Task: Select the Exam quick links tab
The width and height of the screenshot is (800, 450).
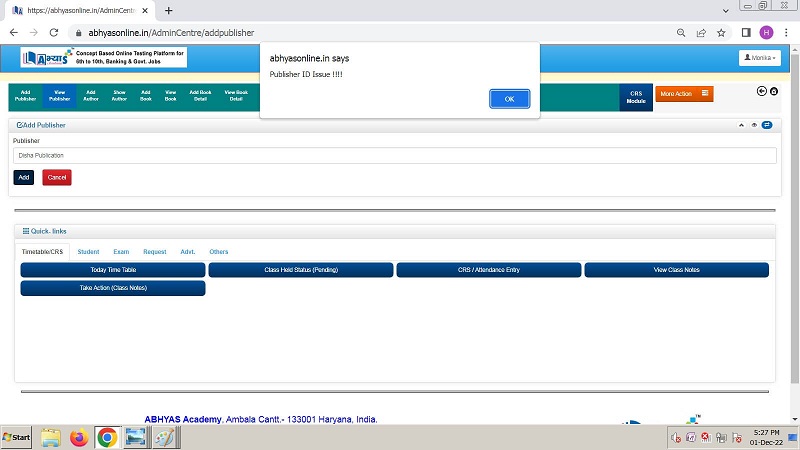Action: [121, 252]
